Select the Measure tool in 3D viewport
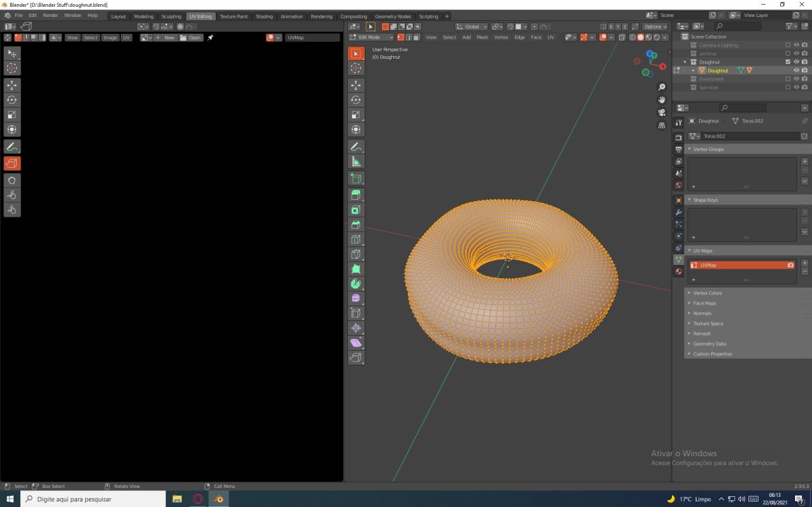 (x=356, y=161)
